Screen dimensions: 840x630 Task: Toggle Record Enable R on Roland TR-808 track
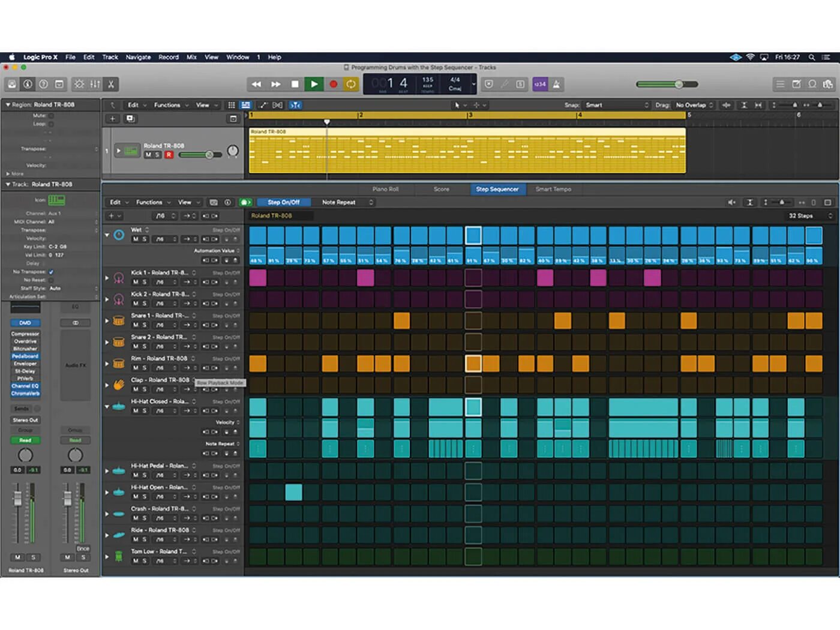(x=169, y=155)
